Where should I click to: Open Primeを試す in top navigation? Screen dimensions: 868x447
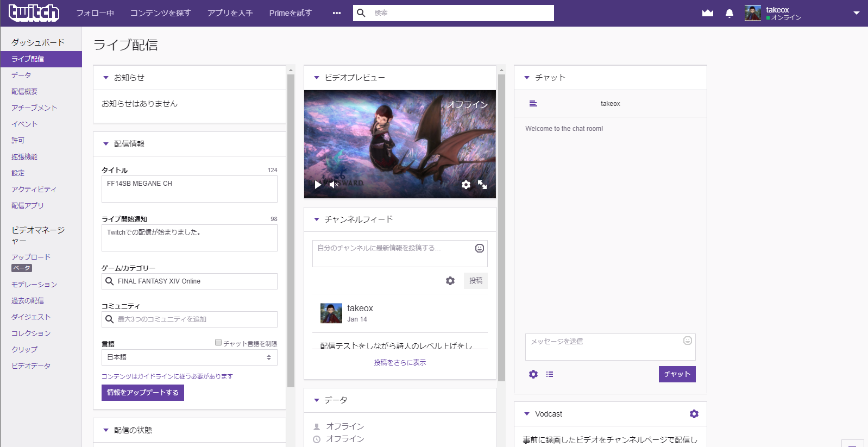click(291, 13)
